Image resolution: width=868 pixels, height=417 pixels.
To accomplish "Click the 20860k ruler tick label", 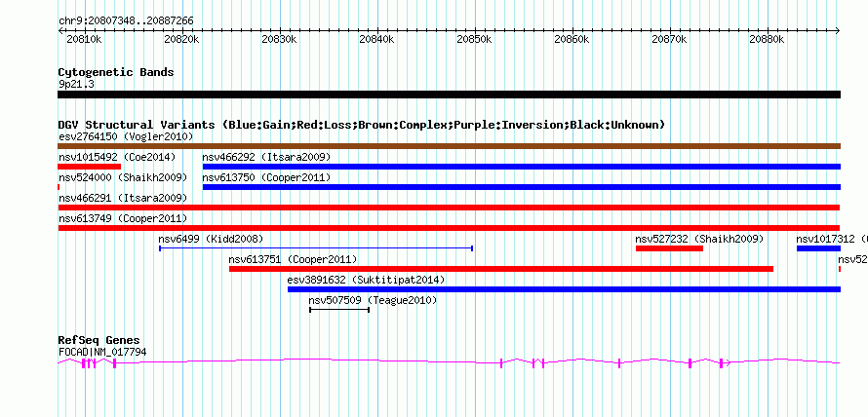I will (572, 39).
